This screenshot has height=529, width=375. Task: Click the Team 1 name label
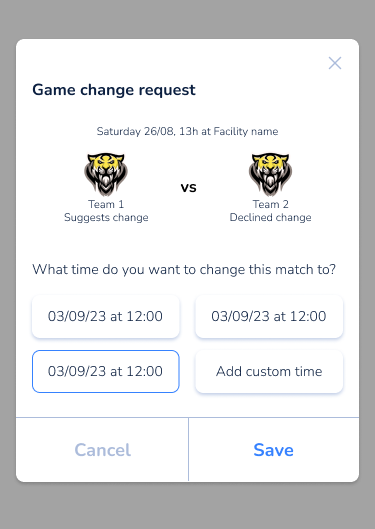tap(106, 204)
